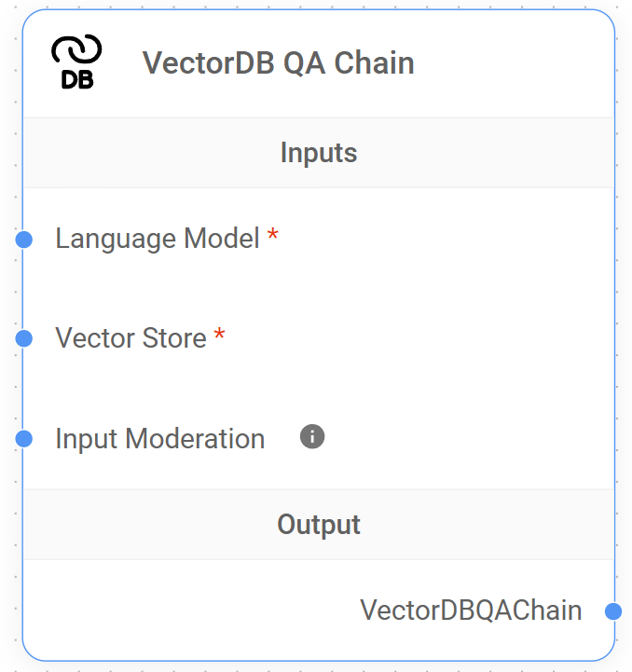The image size is (632, 672).
Task: Click the Input Moderation label
Action: pyautogui.click(x=159, y=438)
